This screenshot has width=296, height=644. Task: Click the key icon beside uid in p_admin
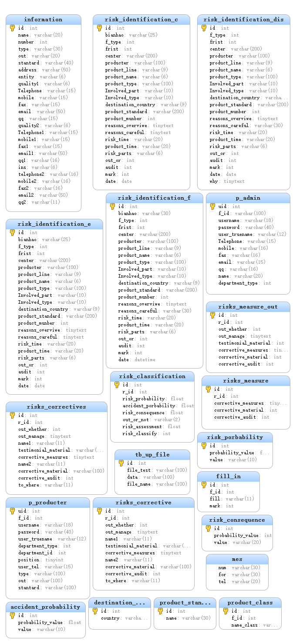tap(212, 206)
